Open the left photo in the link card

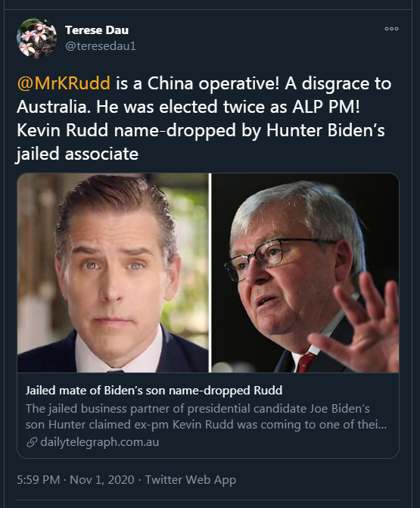(113, 273)
